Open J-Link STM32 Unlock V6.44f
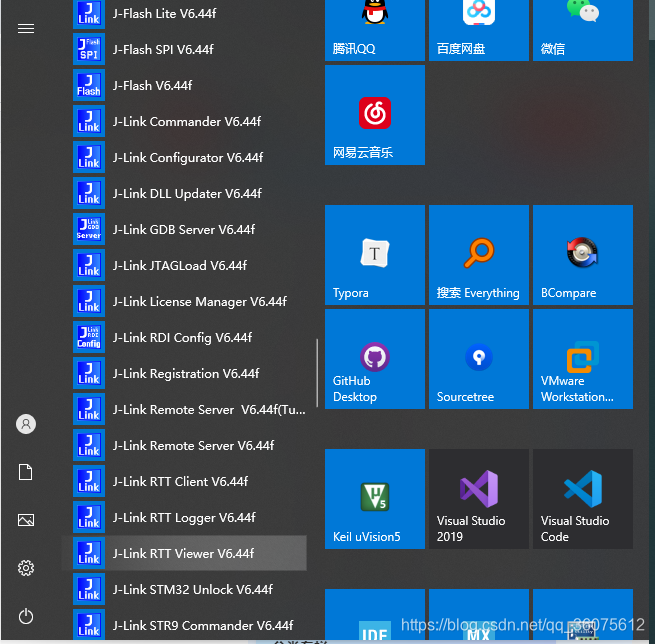655x644 pixels. click(x=184, y=589)
